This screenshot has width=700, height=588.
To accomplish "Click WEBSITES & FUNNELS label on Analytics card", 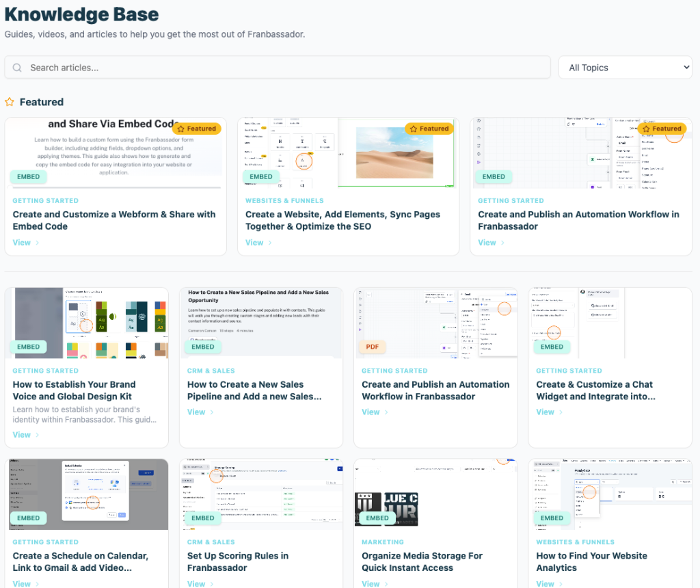I will point(576,542).
